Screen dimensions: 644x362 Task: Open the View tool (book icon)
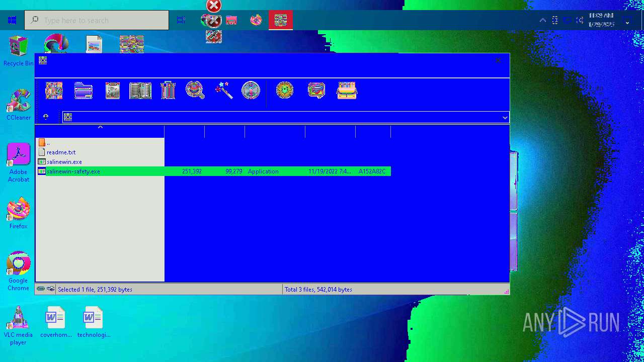(x=140, y=90)
